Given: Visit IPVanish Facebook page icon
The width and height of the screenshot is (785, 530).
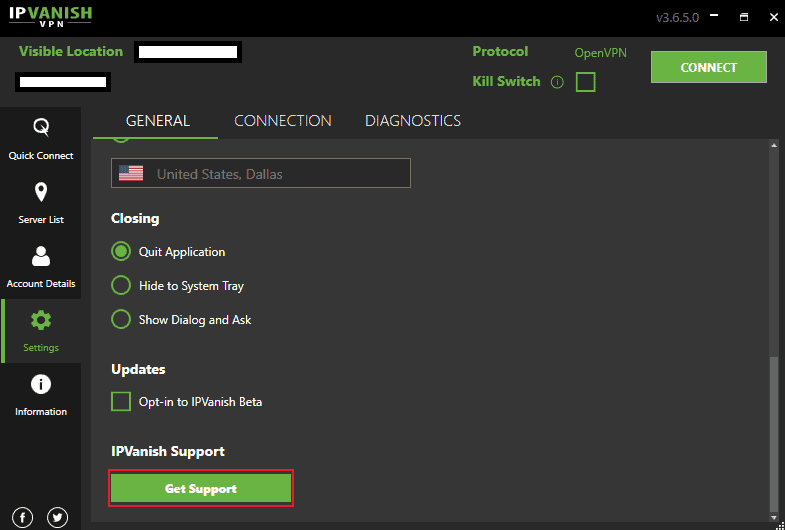Looking at the screenshot, I should [x=23, y=517].
